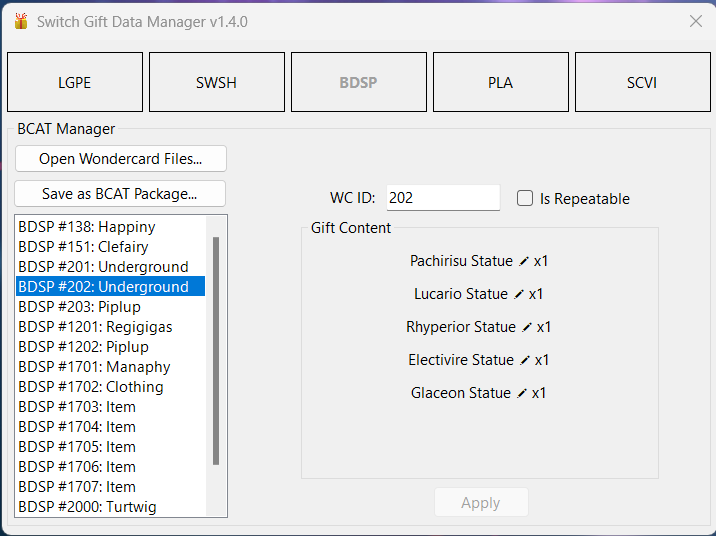Select BDSP #1702: Clothing entry
The image size is (716, 536).
click(x=111, y=387)
